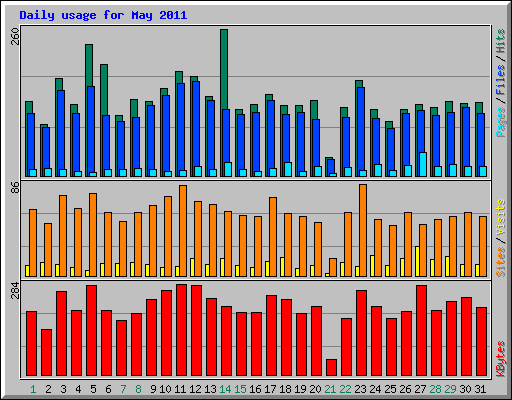The image size is (512, 400).
Task: Select the yellow bar for day 27
Action: pos(417,261)
